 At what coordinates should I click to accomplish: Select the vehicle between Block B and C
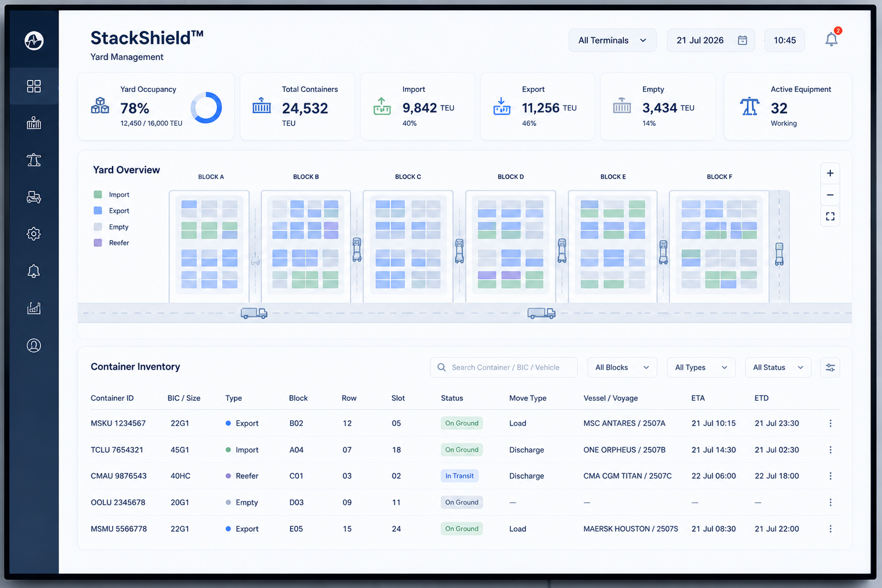coord(357,250)
